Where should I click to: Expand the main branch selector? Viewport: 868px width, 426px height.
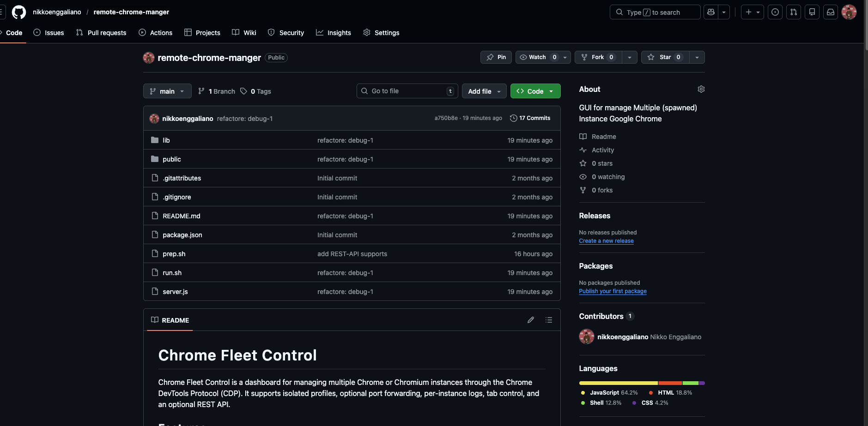(x=167, y=91)
